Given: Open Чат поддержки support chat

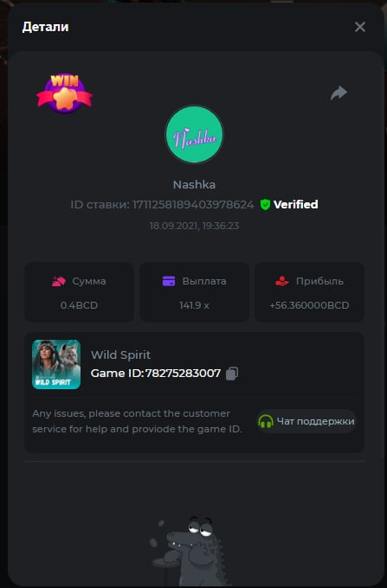Looking at the screenshot, I should [306, 421].
